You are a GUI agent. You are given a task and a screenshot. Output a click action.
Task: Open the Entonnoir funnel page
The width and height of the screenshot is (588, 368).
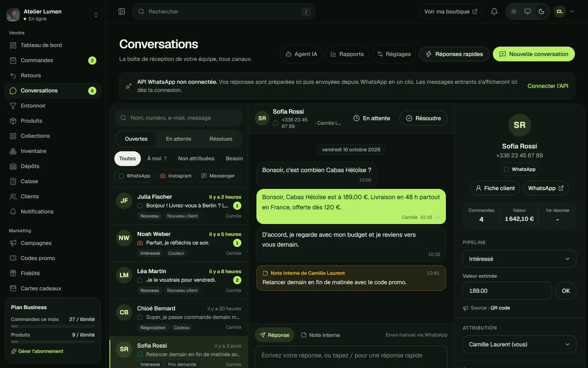click(53, 106)
